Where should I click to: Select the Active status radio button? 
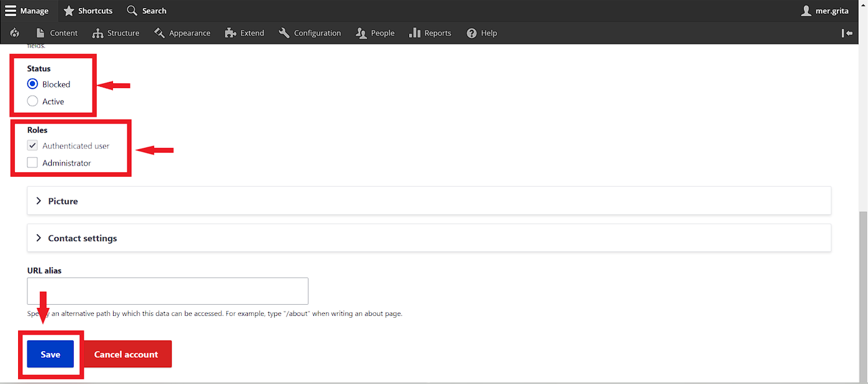32,101
